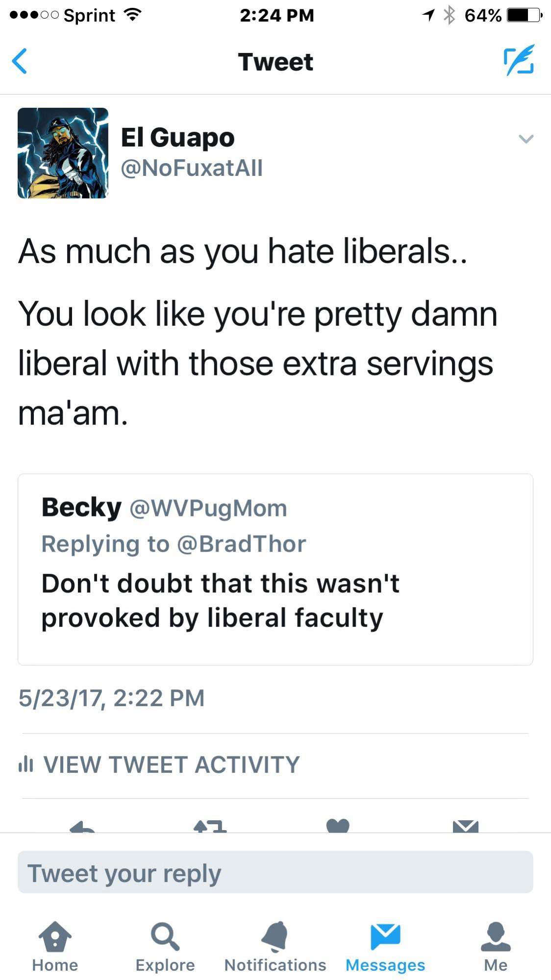Click View Tweet Activity
This screenshot has width=551, height=980.
[x=172, y=765]
